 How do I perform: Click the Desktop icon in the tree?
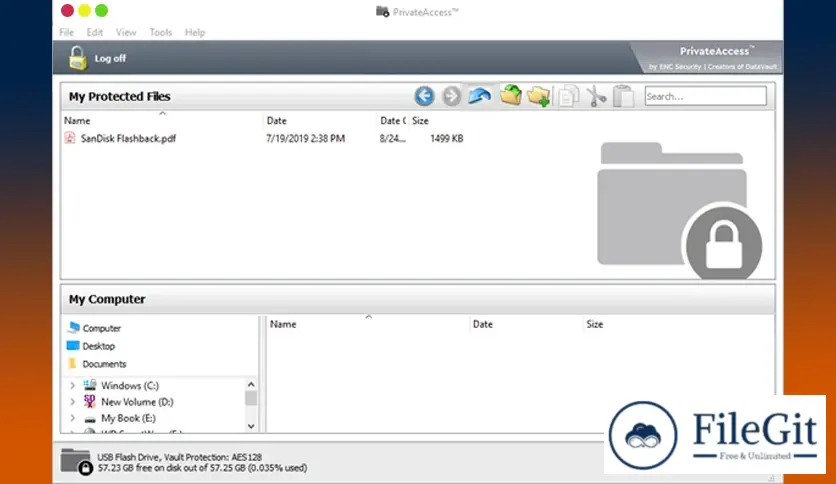click(73, 345)
